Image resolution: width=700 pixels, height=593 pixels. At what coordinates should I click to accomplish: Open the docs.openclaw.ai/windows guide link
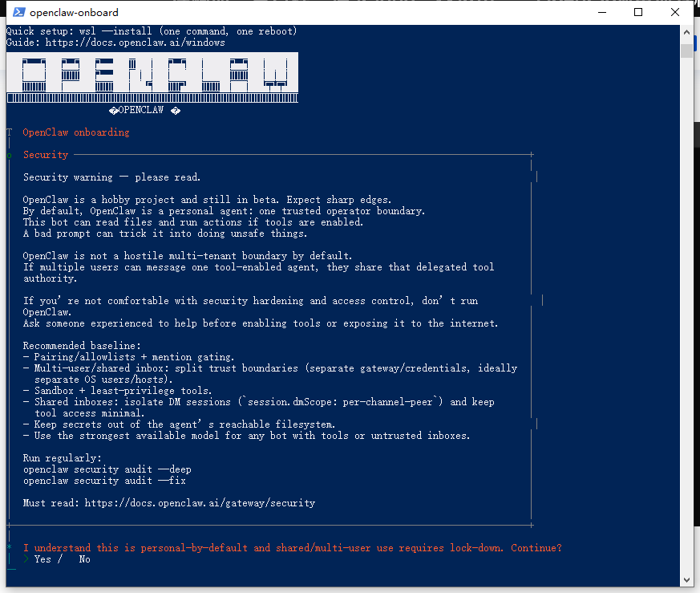(x=135, y=43)
